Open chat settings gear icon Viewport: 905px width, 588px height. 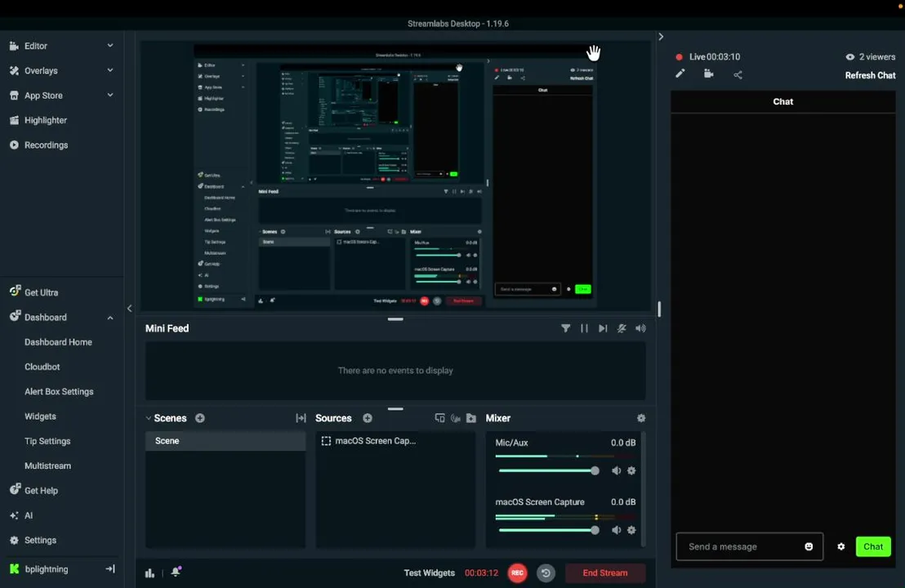pyautogui.click(x=841, y=546)
